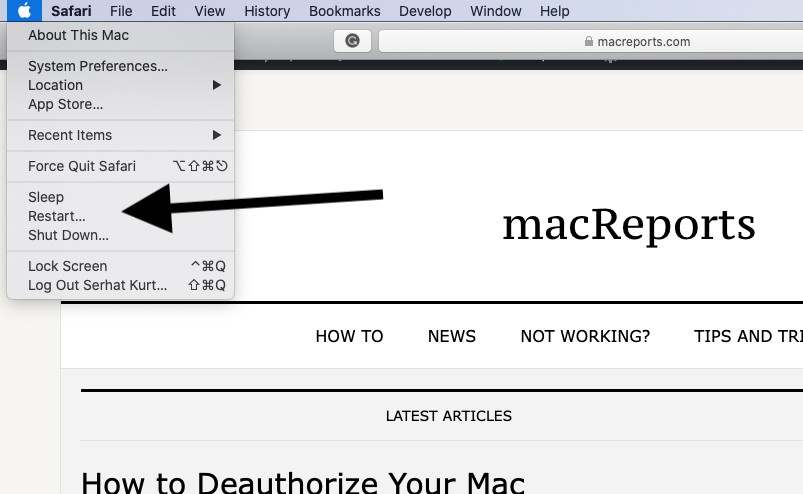Select App Store menu entry
Image resolution: width=803 pixels, height=494 pixels.
[x=120, y=104]
